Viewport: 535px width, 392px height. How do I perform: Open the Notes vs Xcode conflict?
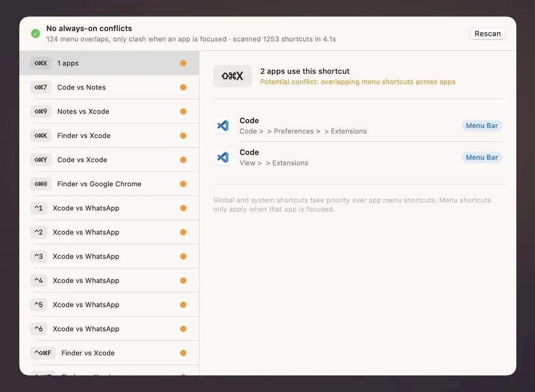pyautogui.click(x=109, y=112)
